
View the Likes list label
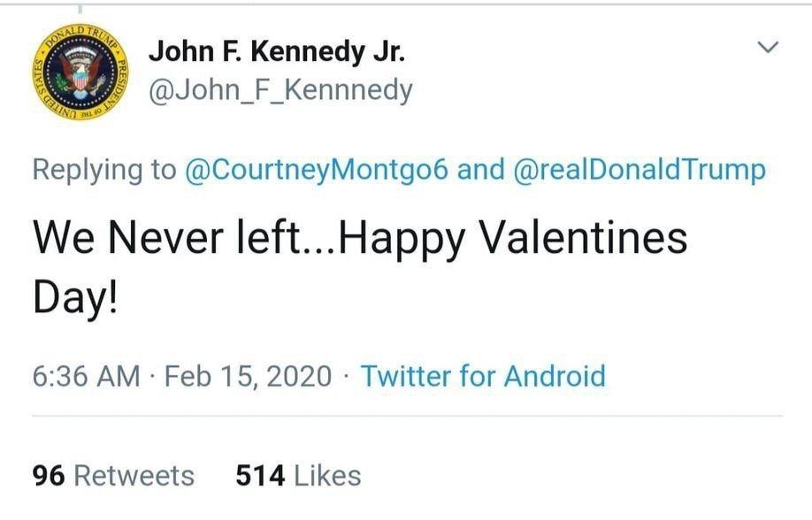pyautogui.click(x=327, y=476)
